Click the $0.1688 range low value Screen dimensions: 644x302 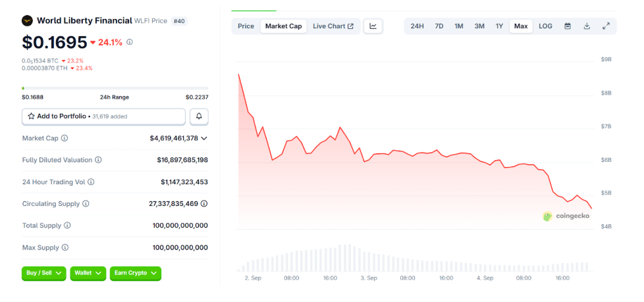[33, 97]
